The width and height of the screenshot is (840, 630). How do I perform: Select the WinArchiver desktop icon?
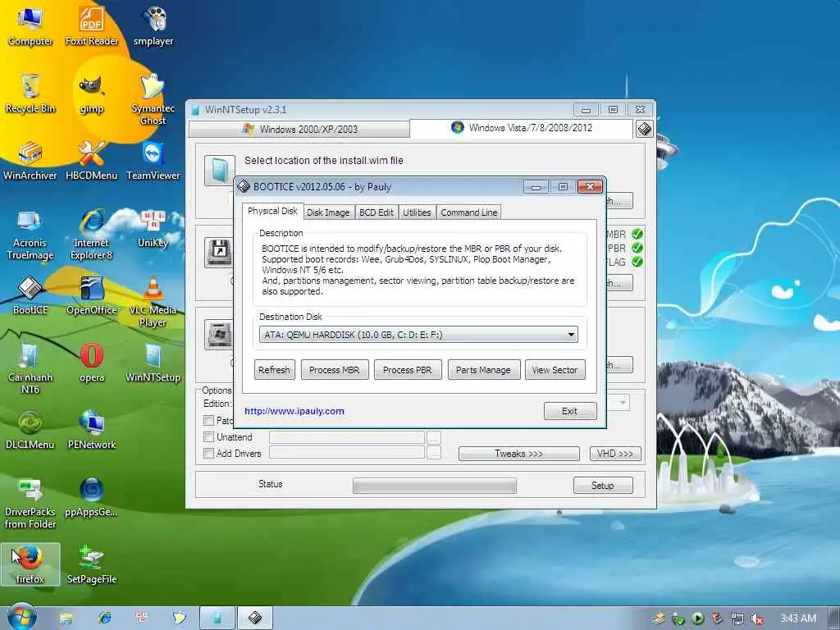click(30, 161)
